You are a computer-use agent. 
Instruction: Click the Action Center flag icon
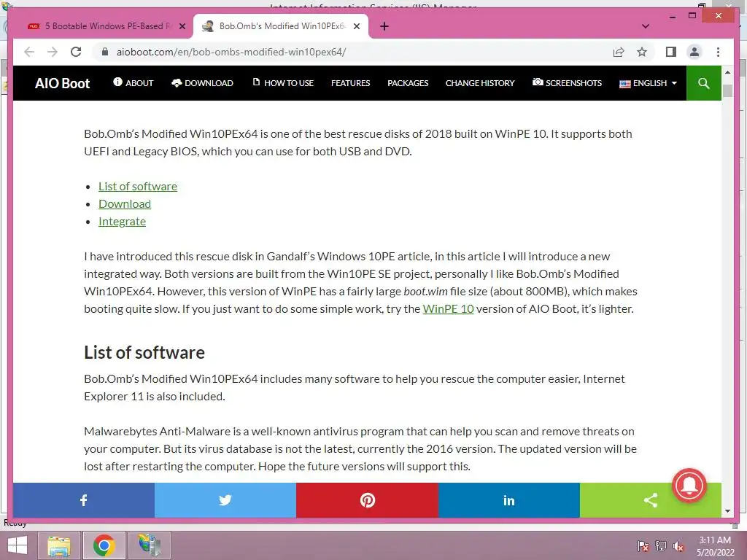click(643, 546)
